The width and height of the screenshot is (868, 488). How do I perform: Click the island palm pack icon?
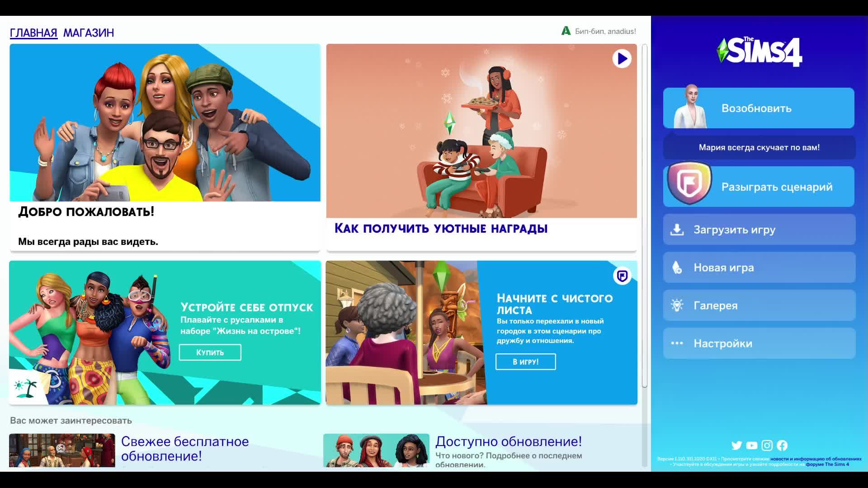pyautogui.click(x=26, y=388)
